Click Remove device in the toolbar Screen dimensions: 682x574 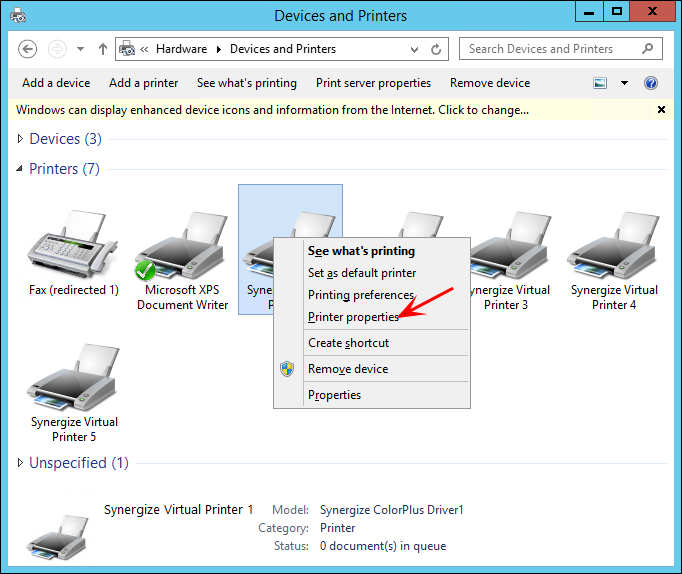click(x=490, y=83)
